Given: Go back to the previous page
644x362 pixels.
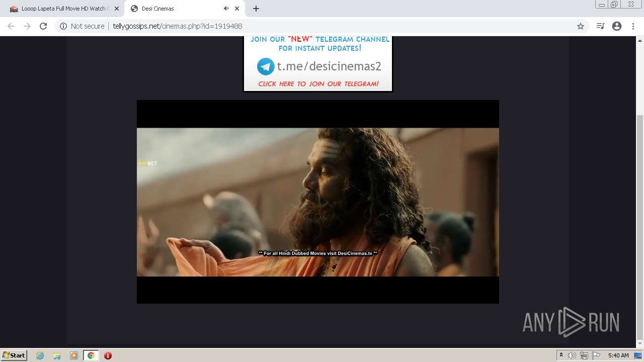Looking at the screenshot, I should 11,26.
